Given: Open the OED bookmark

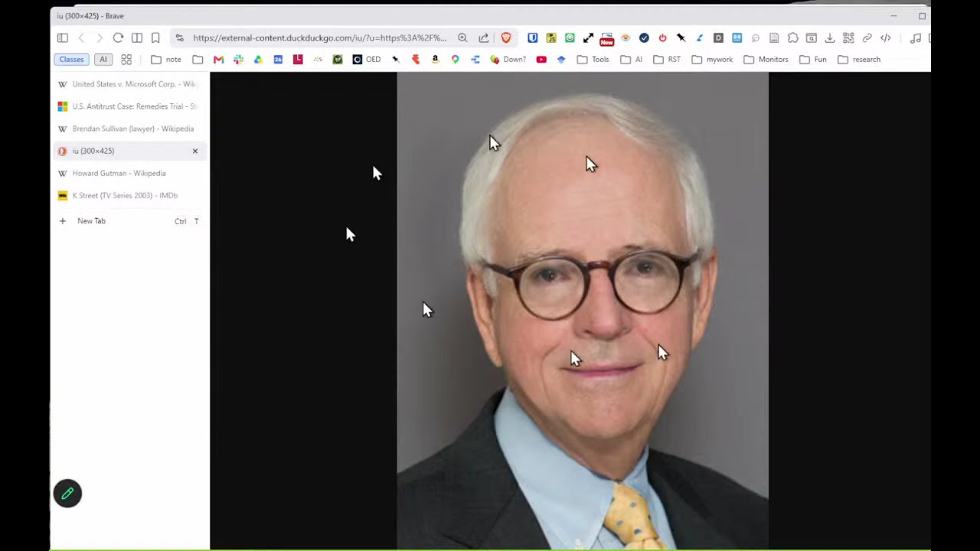Looking at the screenshot, I should pos(366,59).
